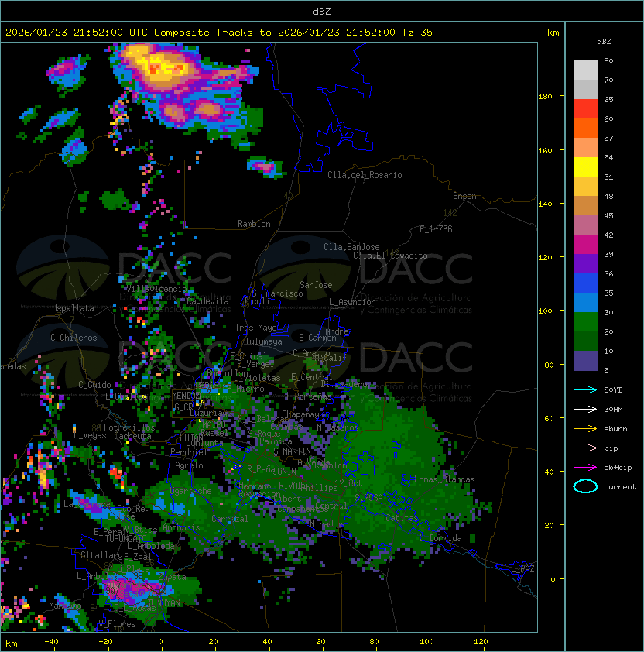Select the 80 dBZ light gray swatch
This screenshot has height=652, width=644.
coord(585,70)
